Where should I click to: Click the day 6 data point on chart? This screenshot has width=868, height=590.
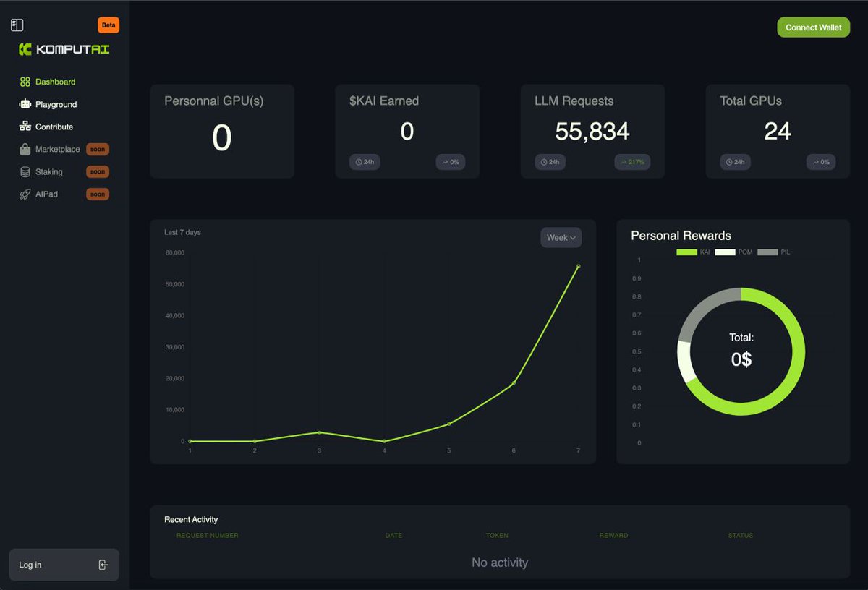point(514,383)
